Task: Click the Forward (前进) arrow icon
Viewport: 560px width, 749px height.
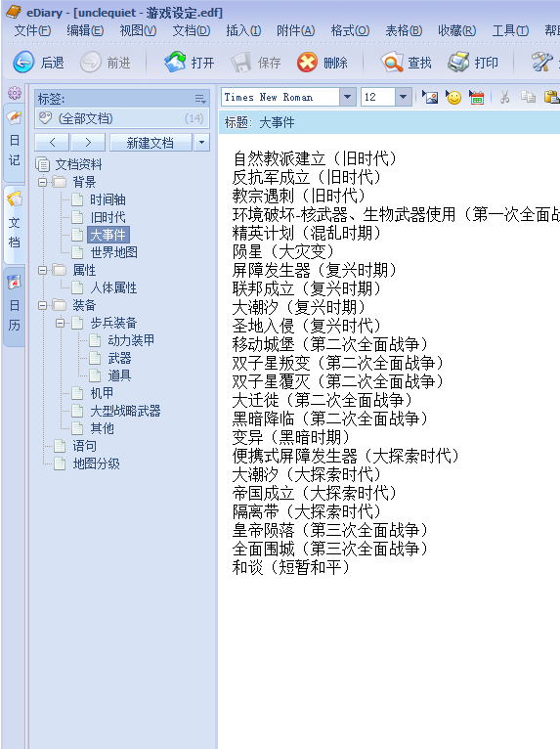Action: coord(90,63)
